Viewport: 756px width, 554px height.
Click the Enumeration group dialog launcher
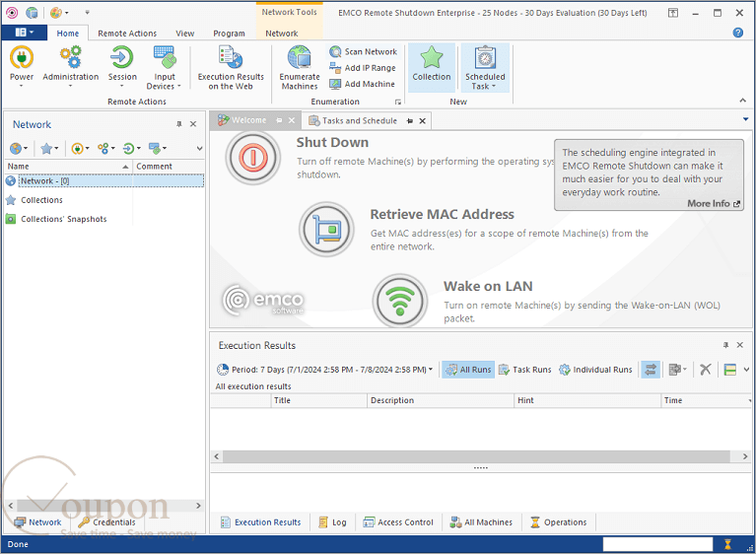(398, 102)
